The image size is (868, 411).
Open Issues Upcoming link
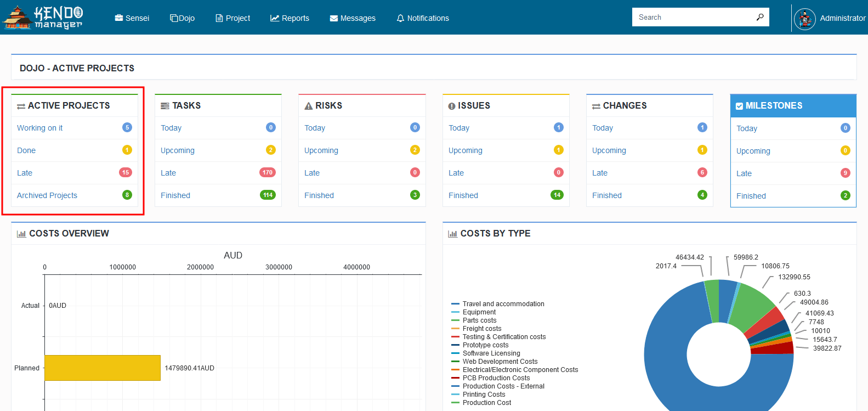466,150
